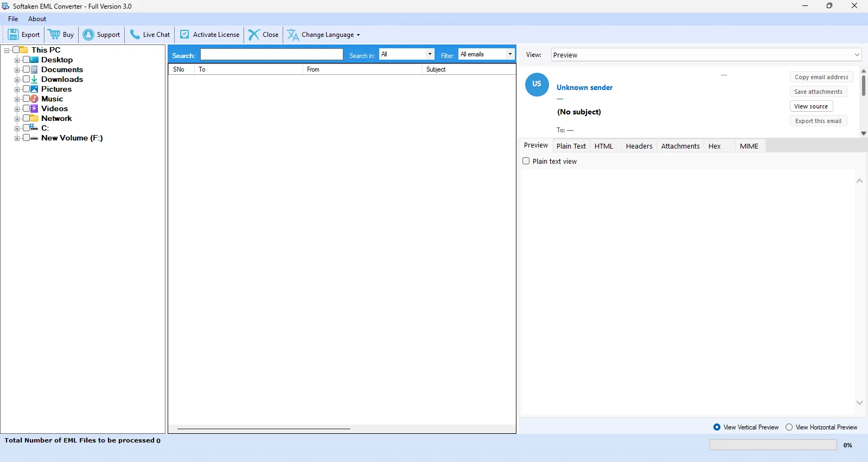
Task: Enable the Plain text view checkbox
Action: point(526,161)
